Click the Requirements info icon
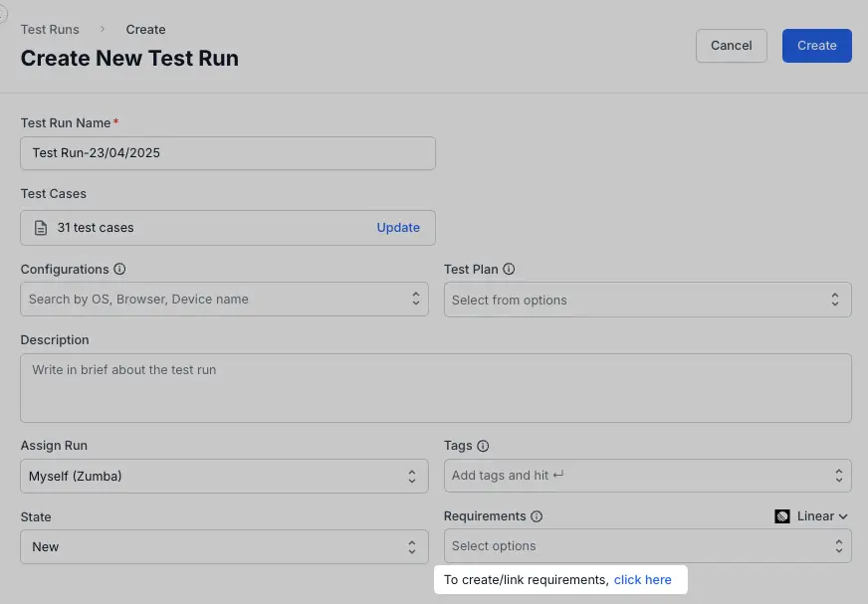Screen dimensions: 868x604 537,516
